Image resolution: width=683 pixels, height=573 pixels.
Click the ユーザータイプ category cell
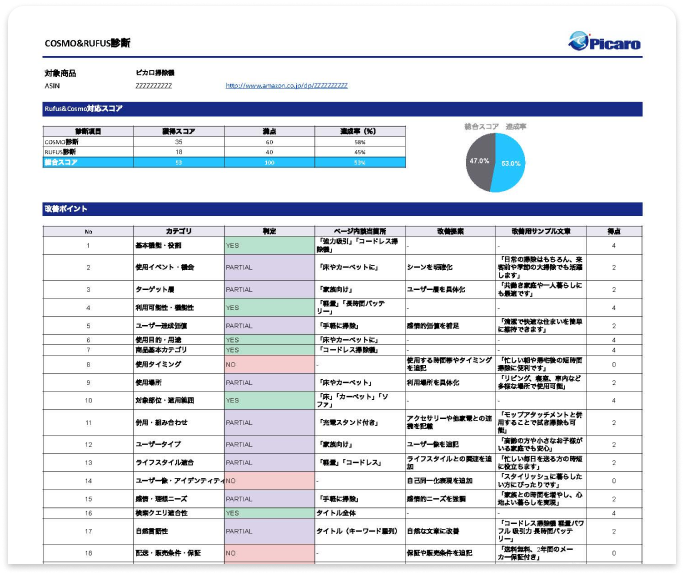[179, 444]
